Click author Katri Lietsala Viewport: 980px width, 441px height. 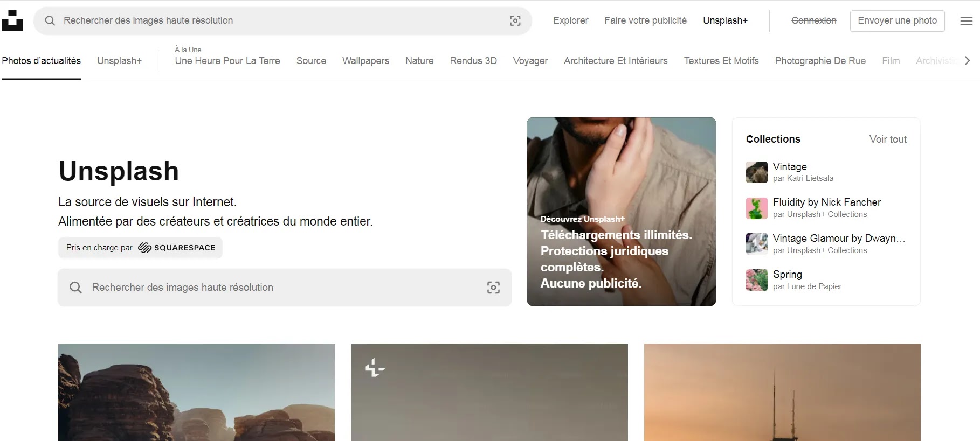point(810,178)
